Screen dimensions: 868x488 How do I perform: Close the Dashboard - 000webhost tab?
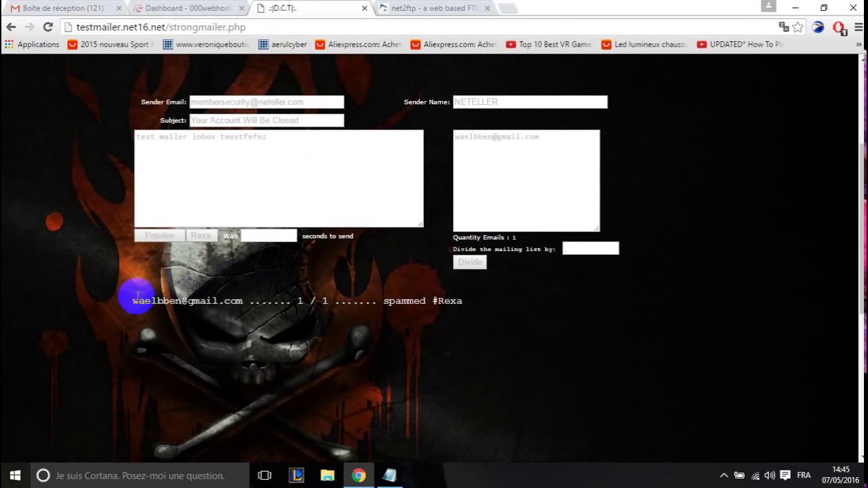(x=242, y=8)
